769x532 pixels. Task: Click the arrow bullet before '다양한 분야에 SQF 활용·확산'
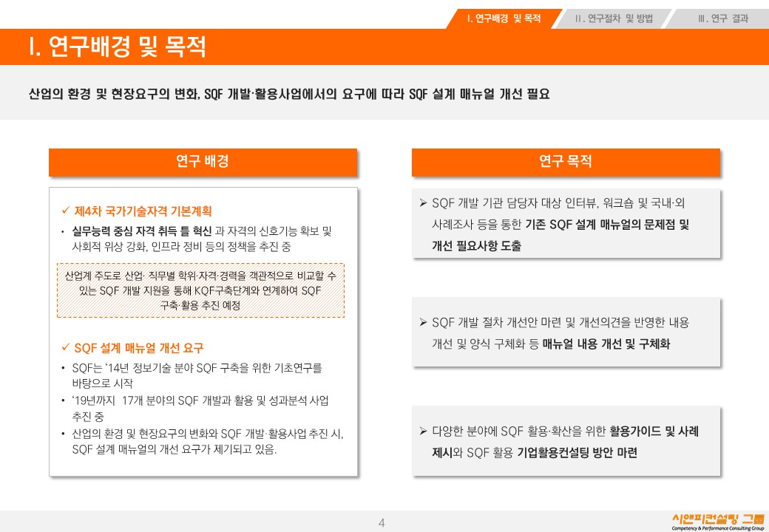[x=423, y=431]
